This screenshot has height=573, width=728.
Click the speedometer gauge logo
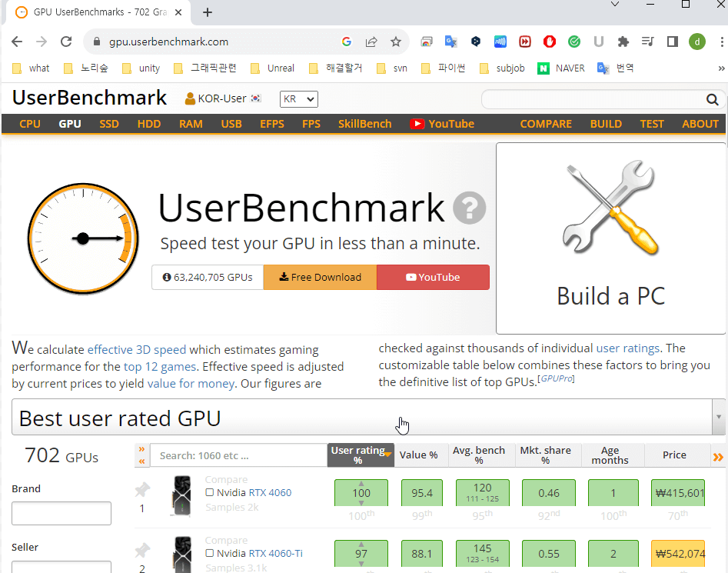[x=83, y=238]
